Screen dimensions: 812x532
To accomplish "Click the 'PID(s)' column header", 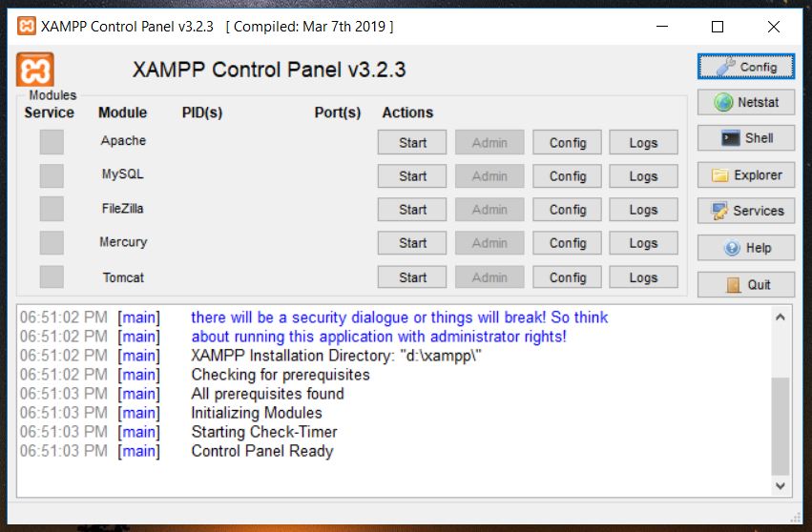I will (x=202, y=113).
